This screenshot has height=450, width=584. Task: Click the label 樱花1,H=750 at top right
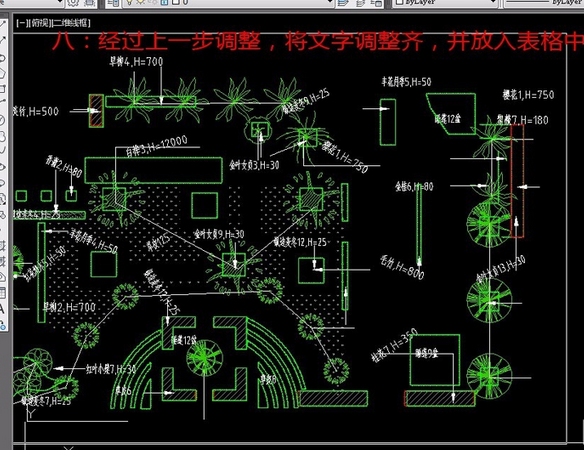point(528,95)
